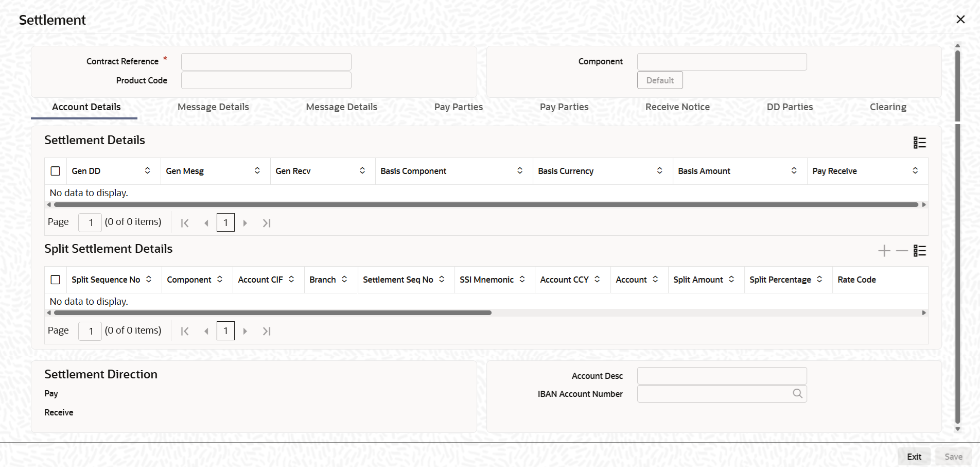Viewport: 980px width, 470px height.
Task: Sort by the Gen DD column
Action: (148, 170)
